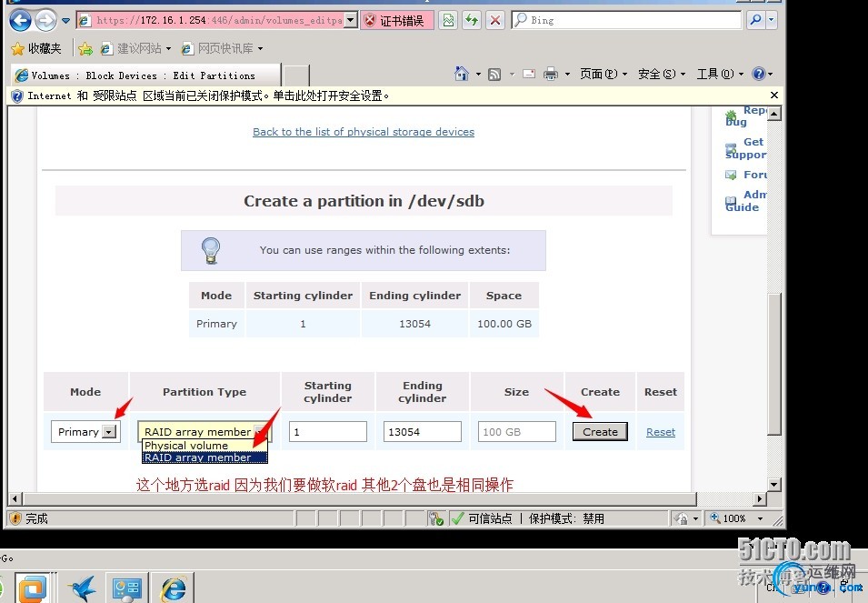Click the blue bird taskbar icon
Screen dimensions: 868x603
click(83, 588)
